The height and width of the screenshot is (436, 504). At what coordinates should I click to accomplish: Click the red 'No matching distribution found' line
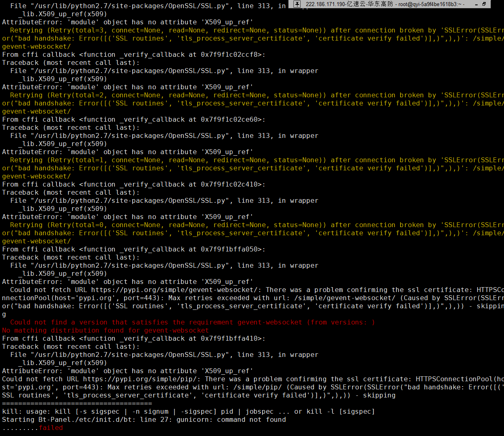(105, 330)
